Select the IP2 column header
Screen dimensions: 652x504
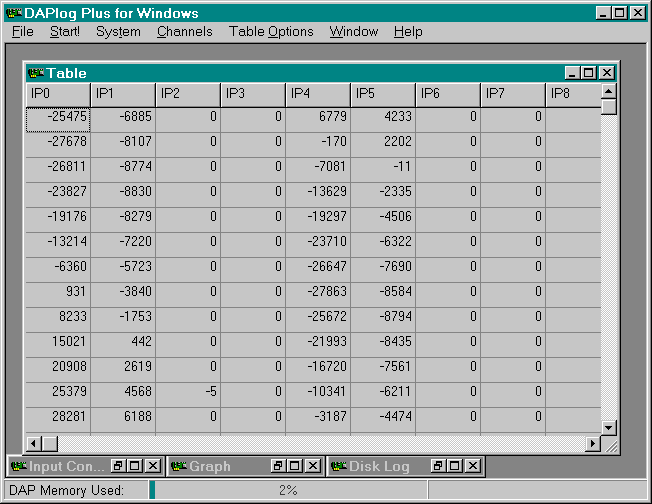(188, 94)
